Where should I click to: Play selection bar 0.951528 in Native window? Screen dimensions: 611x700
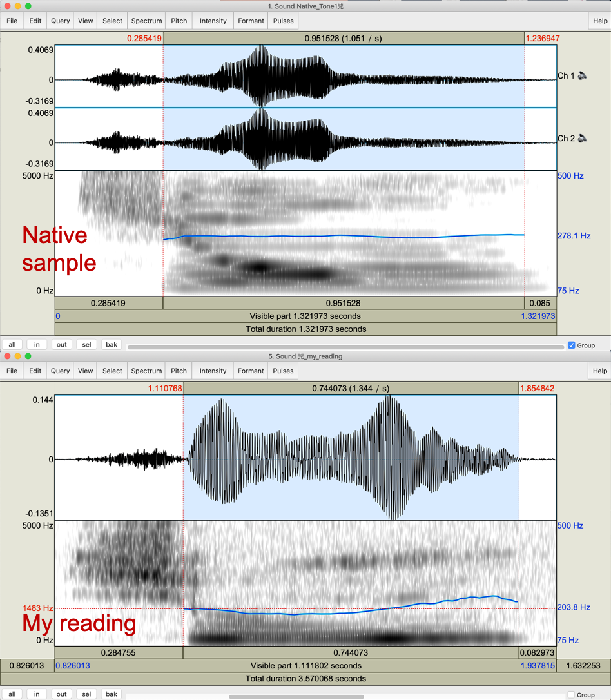point(344,303)
